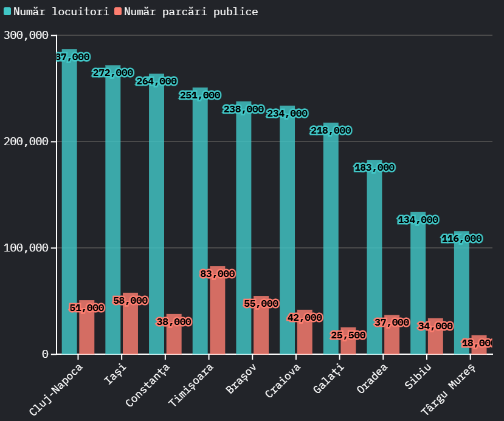Image resolution: width=504 pixels, height=421 pixels.
Task: Click the teal Număr locuitori legend swatch
Action: 7,12
